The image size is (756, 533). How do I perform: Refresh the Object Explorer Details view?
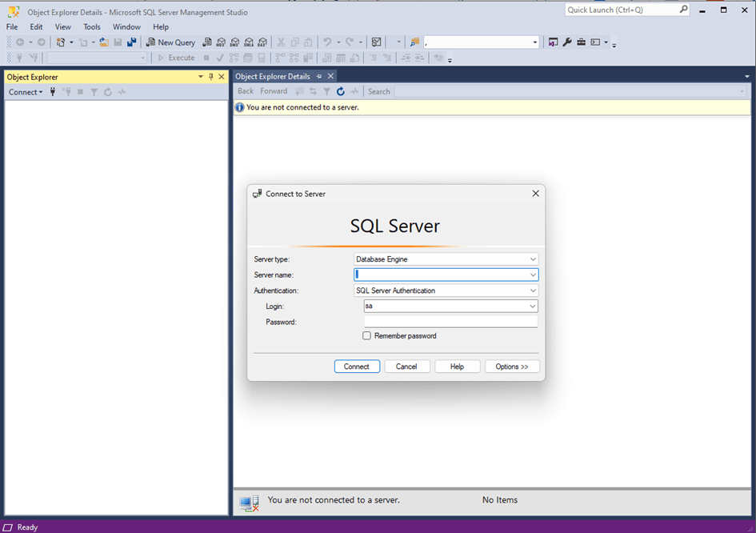pyautogui.click(x=340, y=91)
